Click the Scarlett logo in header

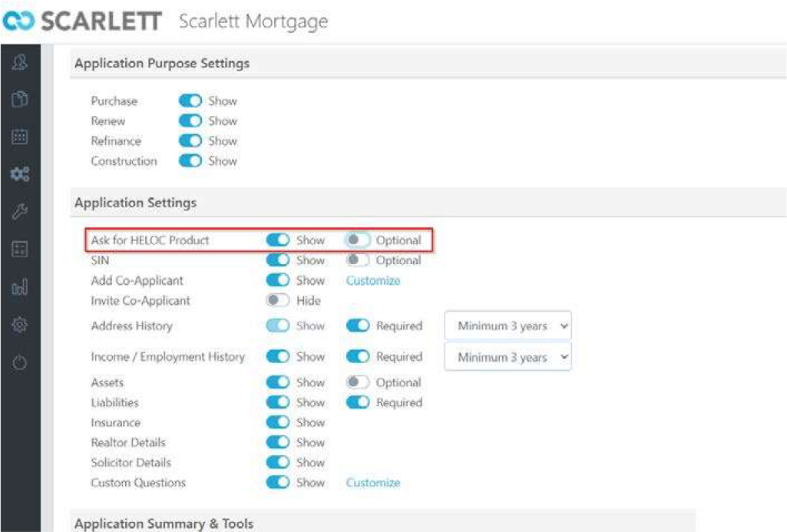81,21
